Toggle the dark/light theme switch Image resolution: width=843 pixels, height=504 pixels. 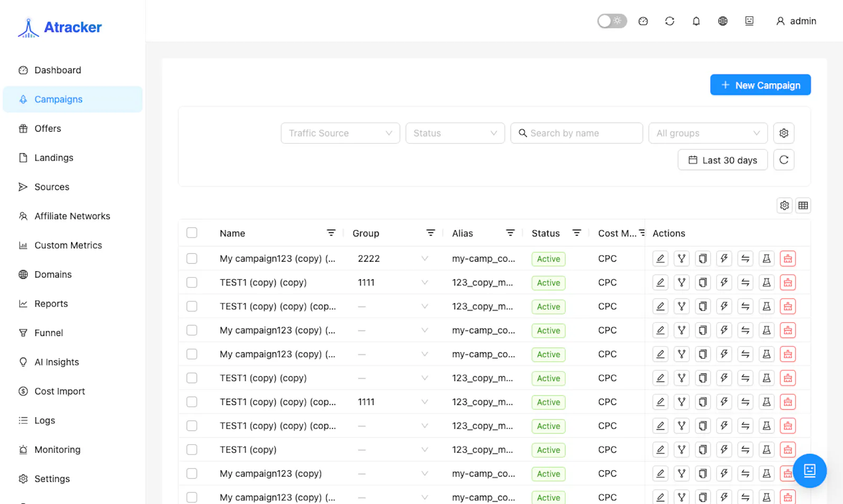click(x=612, y=21)
